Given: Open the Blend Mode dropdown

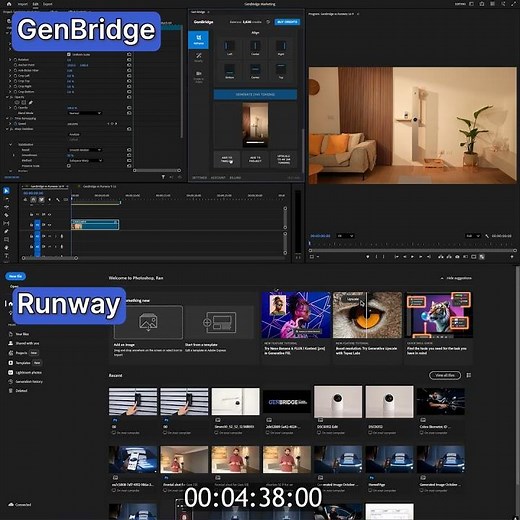Looking at the screenshot, I should click(x=85, y=113).
